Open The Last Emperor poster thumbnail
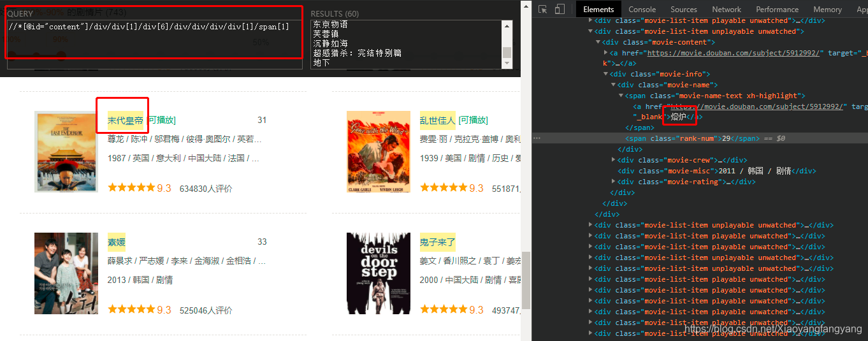The image size is (868, 341). tap(66, 152)
